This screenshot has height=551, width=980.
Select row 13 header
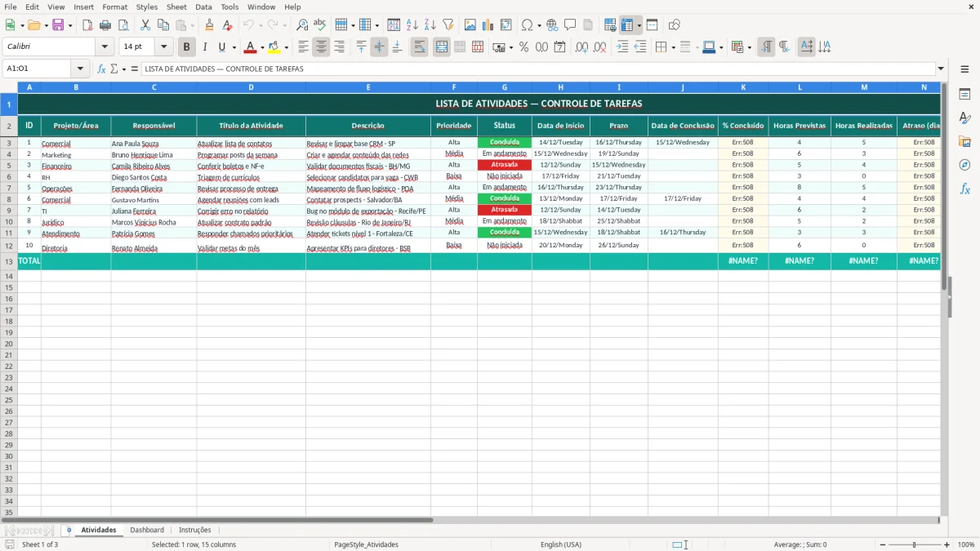click(x=9, y=261)
